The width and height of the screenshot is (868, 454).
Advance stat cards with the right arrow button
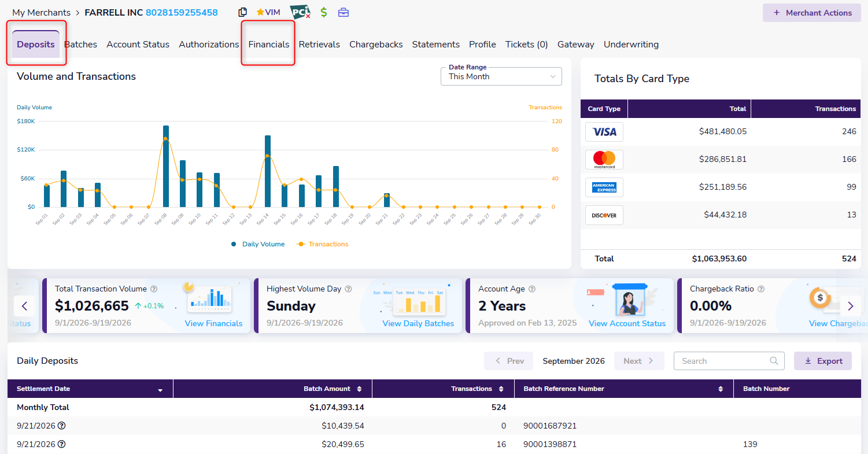(x=851, y=306)
